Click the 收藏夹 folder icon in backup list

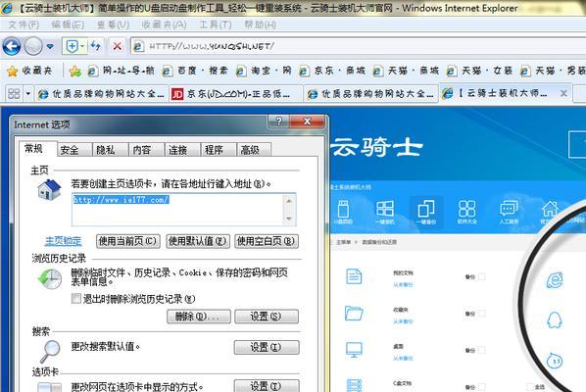[354, 314]
